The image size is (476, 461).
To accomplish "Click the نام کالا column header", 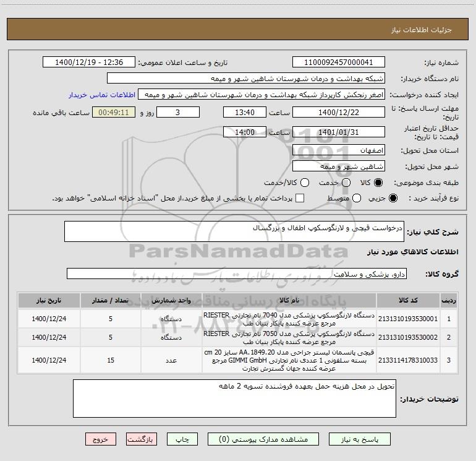I will coord(289,300).
